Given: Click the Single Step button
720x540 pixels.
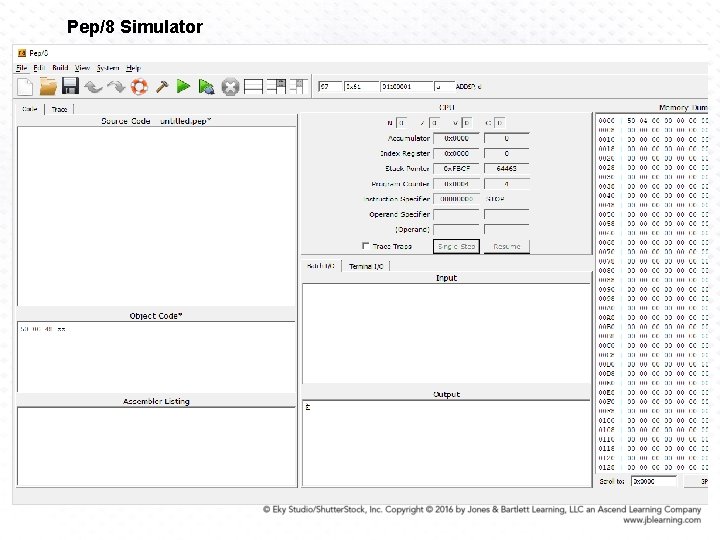Looking at the screenshot, I should click(x=456, y=247).
